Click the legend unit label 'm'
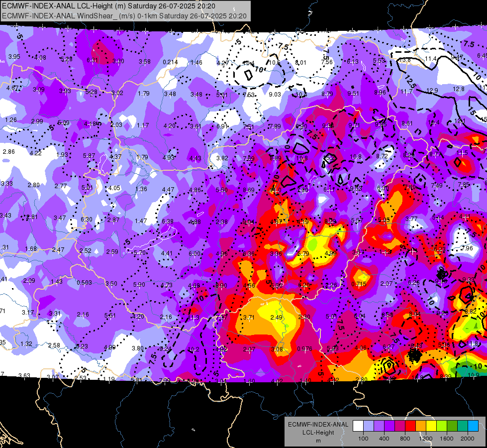Viewport: 487px width, 448px height. pos(318,441)
